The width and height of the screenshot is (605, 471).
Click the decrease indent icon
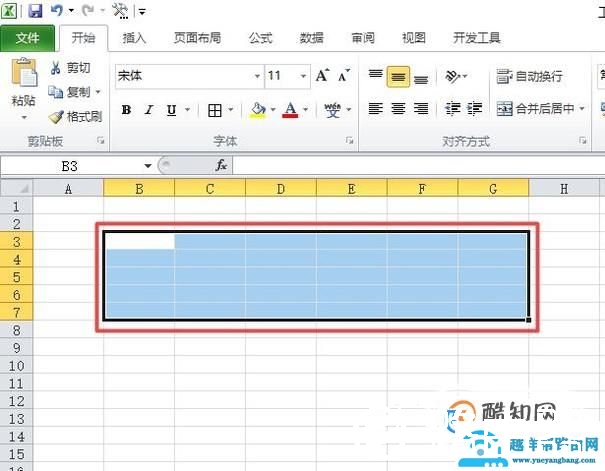point(453,109)
